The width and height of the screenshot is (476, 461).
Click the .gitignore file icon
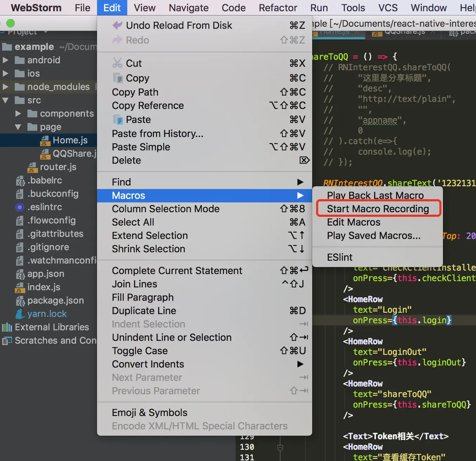(x=20, y=247)
